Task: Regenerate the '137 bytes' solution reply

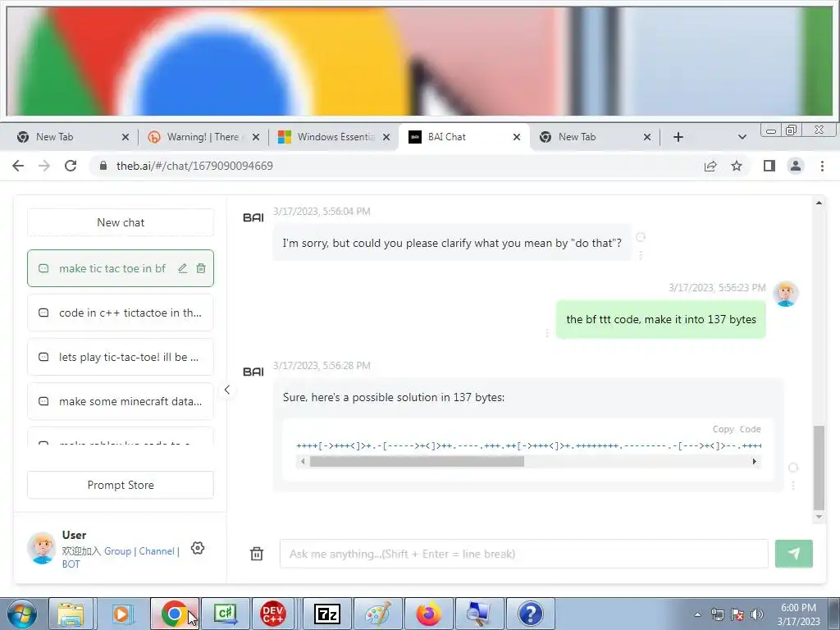Action: [793, 468]
